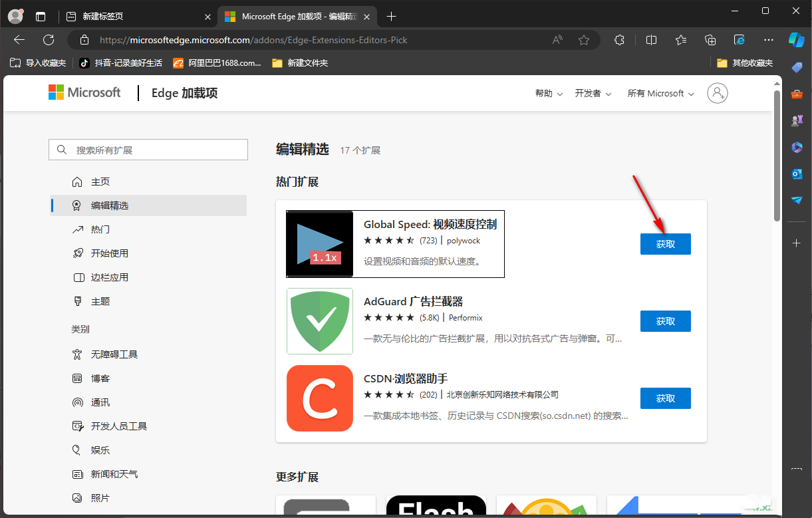Screen dimensions: 812x518
Task: Open the browser profile avatar
Action: 15,16
